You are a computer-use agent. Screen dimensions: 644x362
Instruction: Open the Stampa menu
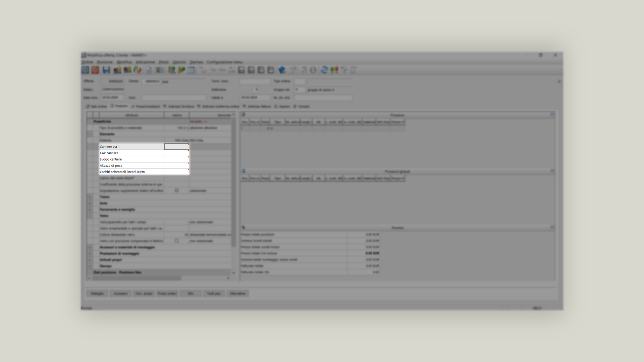click(x=196, y=62)
